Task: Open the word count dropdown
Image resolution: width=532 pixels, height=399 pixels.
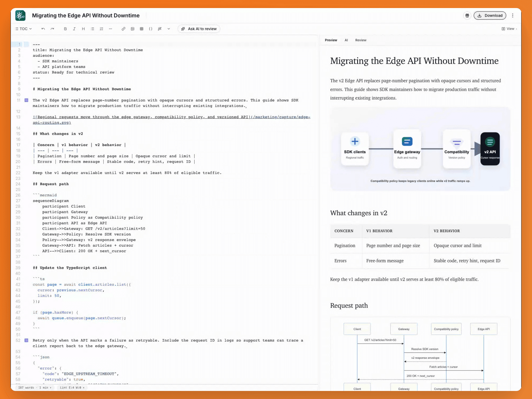Action: tap(35, 388)
